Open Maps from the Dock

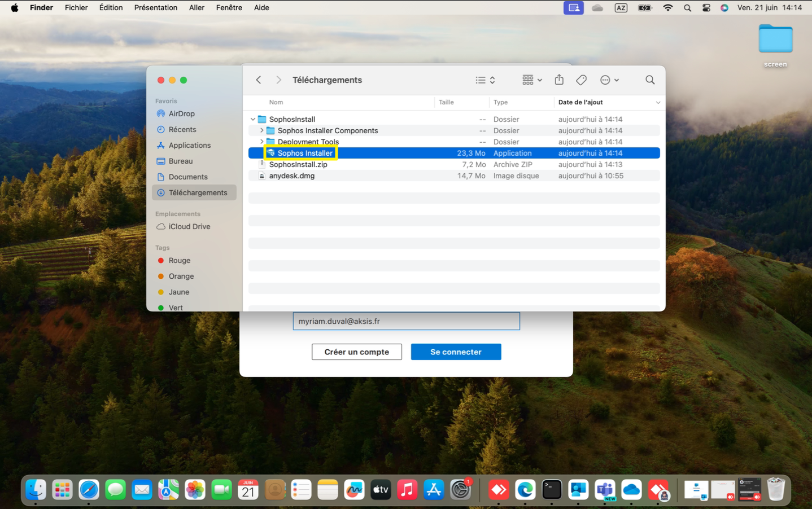168,489
